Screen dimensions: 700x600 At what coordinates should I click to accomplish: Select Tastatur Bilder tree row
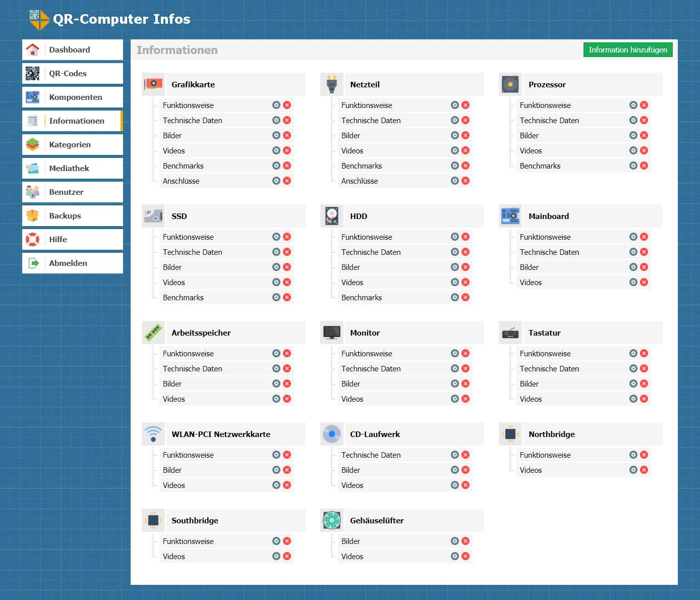pos(584,384)
